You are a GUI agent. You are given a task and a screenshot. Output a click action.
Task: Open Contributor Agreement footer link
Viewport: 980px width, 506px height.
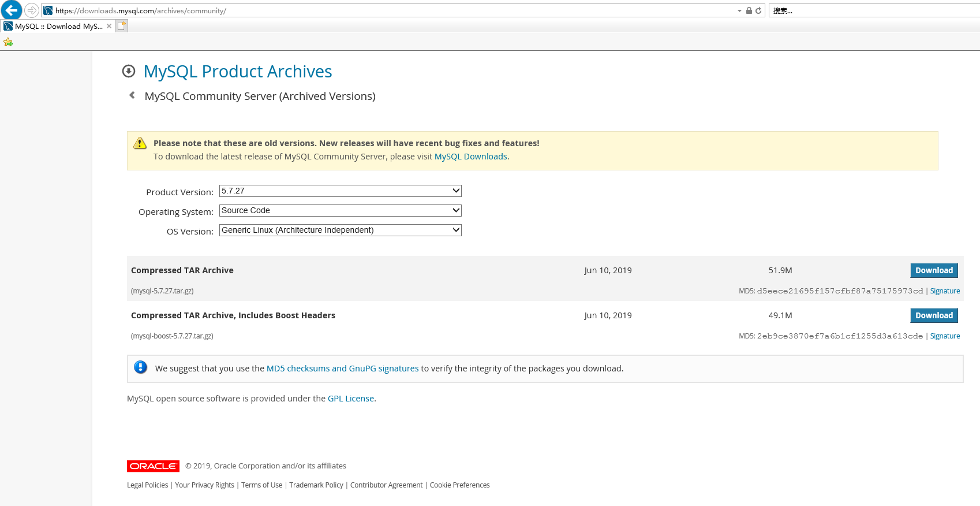pyautogui.click(x=387, y=485)
